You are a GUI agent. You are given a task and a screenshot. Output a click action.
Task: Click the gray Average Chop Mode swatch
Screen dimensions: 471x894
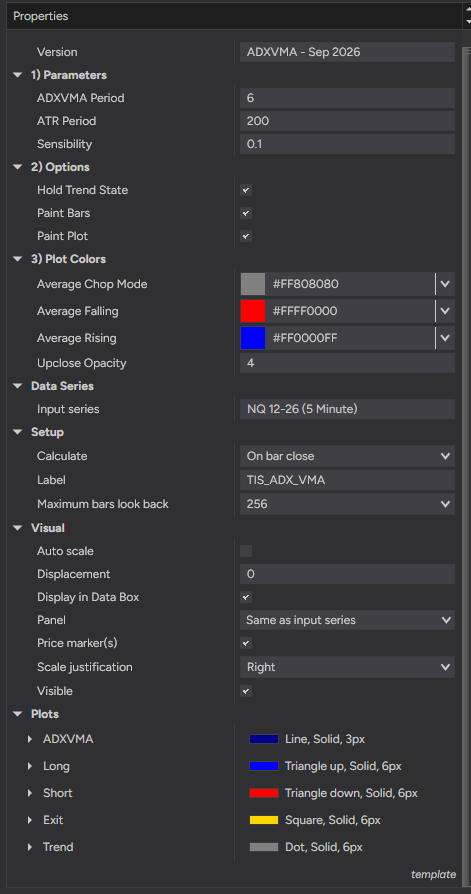click(253, 284)
